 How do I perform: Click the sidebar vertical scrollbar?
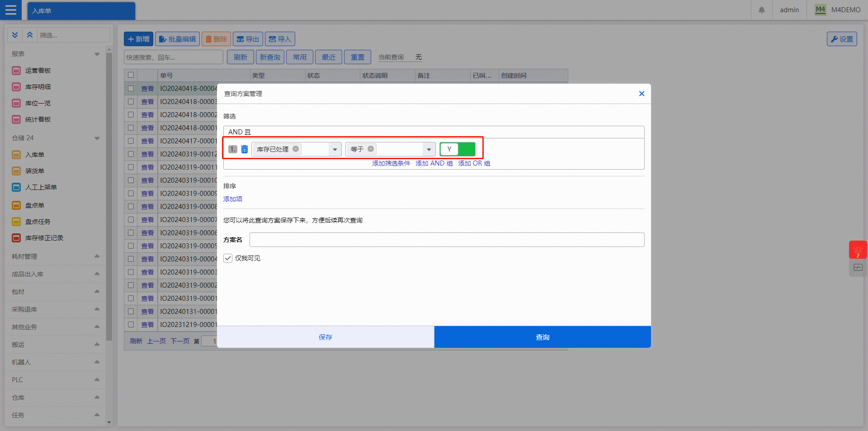109,197
